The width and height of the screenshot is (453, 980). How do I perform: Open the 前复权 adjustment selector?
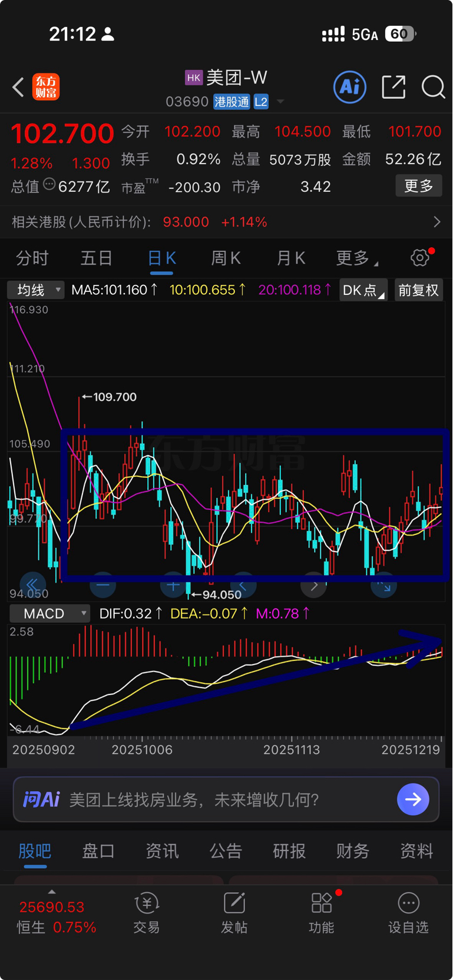(x=419, y=290)
